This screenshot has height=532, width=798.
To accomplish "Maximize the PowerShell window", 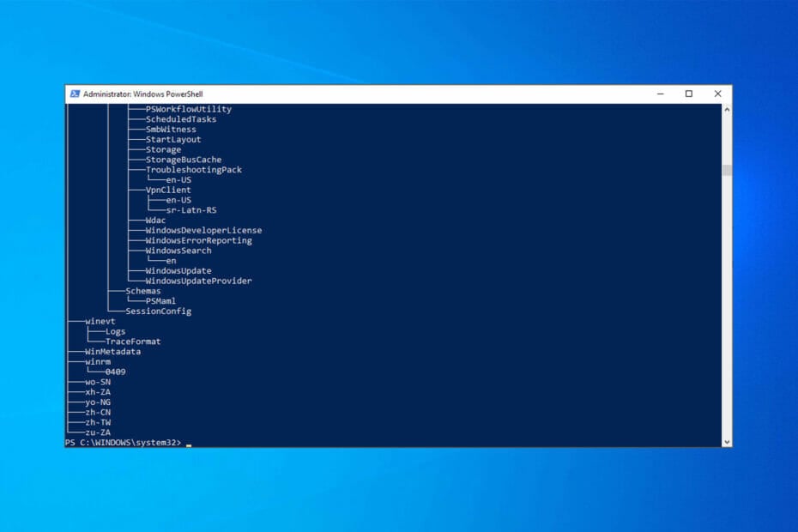I will click(689, 93).
